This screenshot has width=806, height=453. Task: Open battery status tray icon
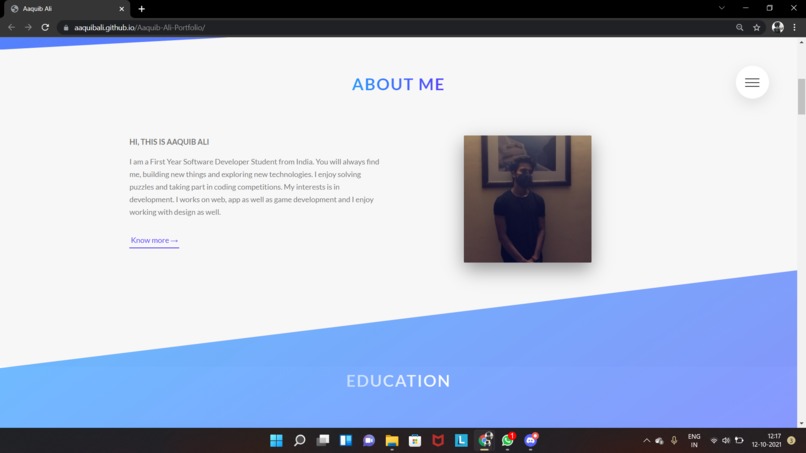739,441
